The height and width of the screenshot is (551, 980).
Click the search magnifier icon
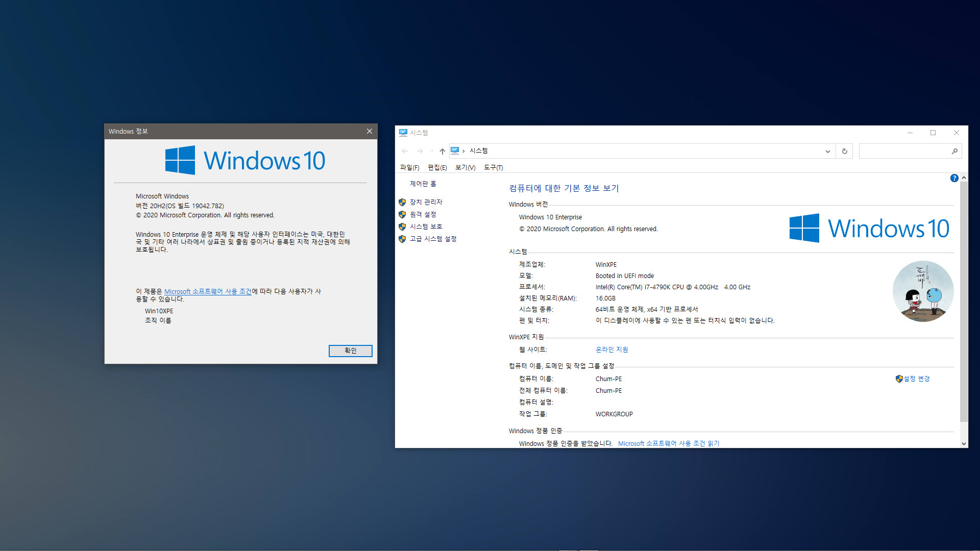pyautogui.click(x=954, y=151)
